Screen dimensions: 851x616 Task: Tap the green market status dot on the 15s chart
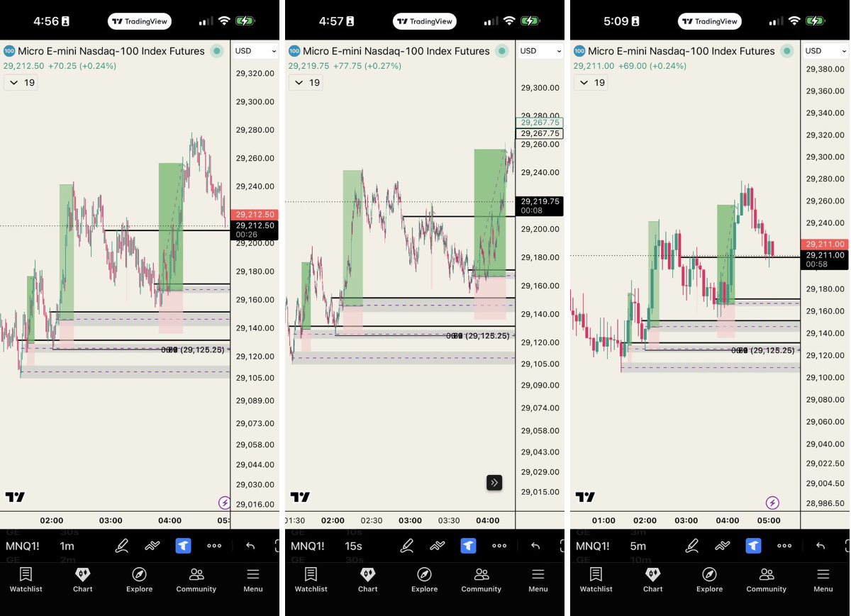(502, 51)
